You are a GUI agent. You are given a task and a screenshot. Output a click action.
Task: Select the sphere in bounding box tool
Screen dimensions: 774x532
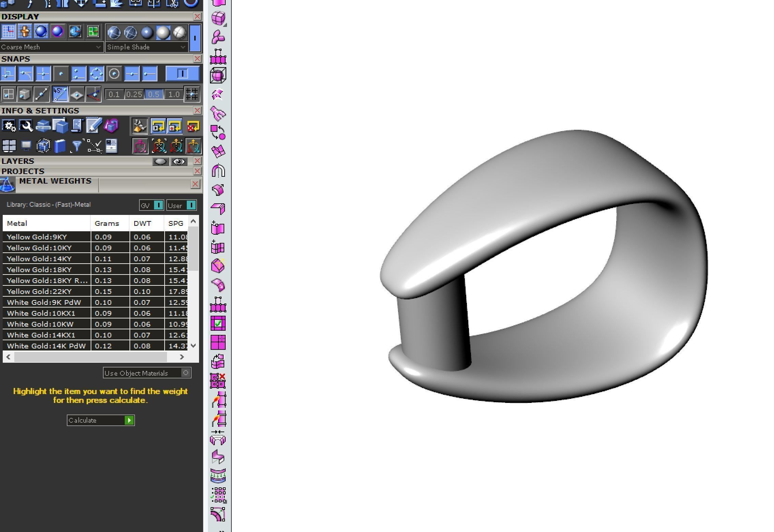click(218, 75)
